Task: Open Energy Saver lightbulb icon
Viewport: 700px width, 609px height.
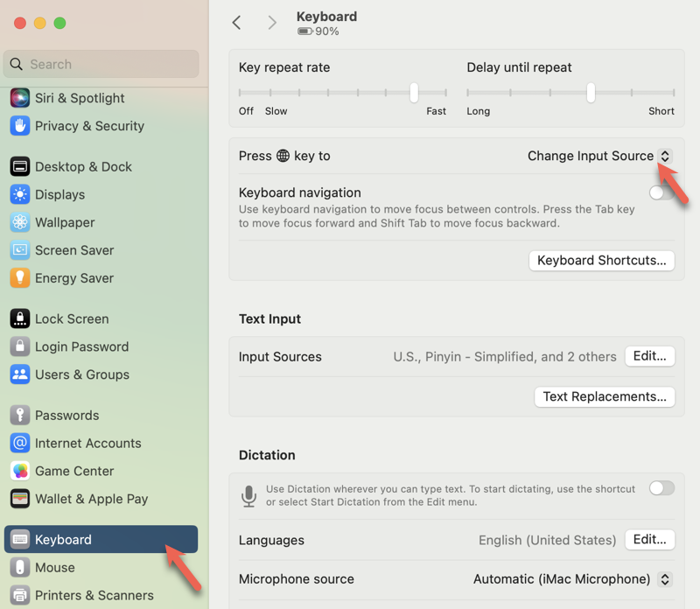Action: 20,278
